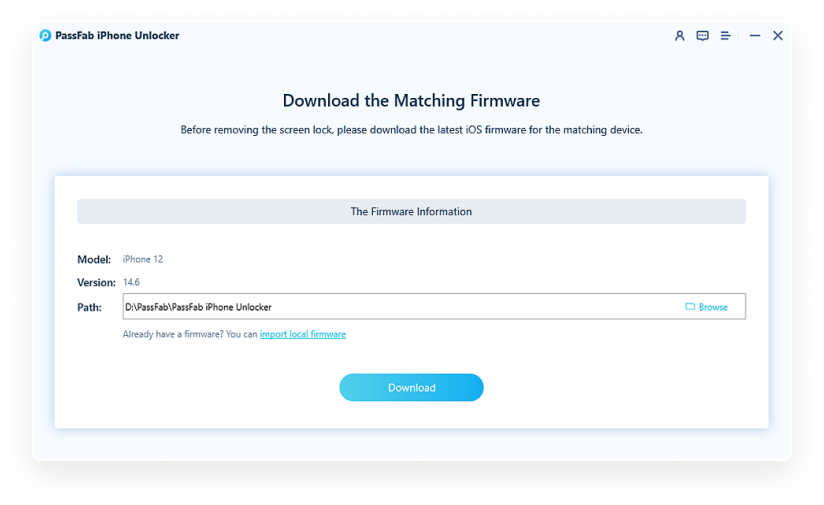
Task: Click the Download button
Action: pos(411,387)
